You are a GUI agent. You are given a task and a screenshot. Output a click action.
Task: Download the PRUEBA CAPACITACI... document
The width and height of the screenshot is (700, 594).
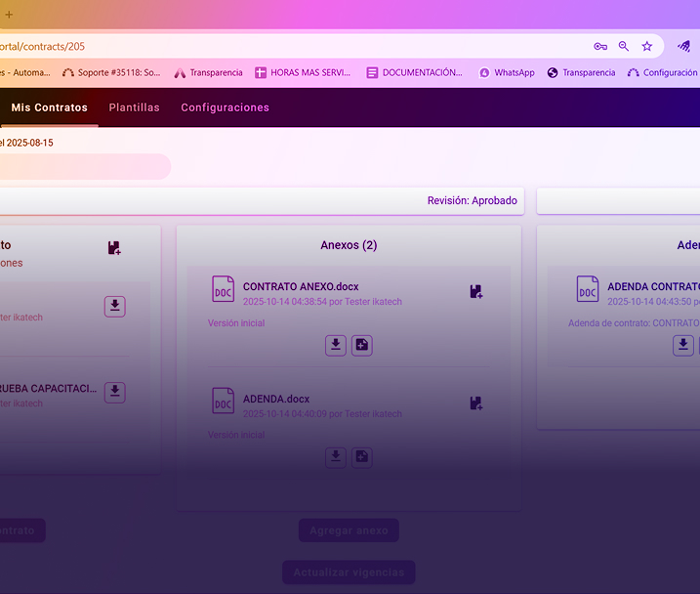coord(115,392)
